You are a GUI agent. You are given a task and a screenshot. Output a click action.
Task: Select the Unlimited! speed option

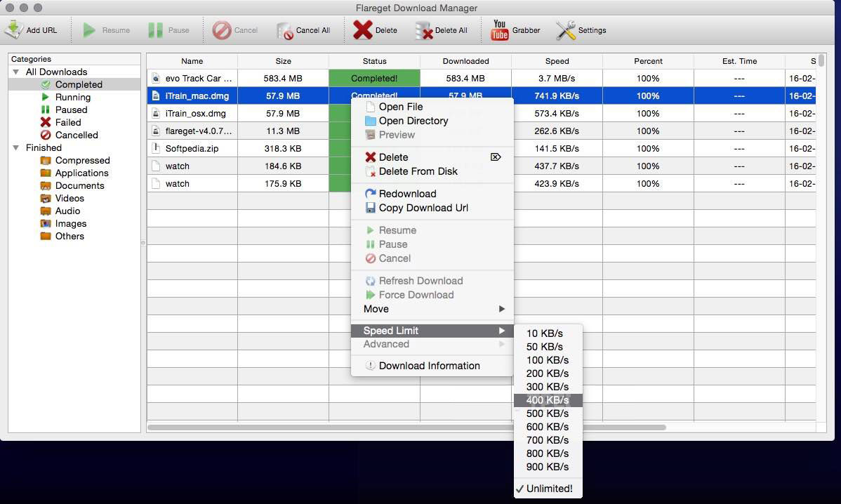(548, 489)
